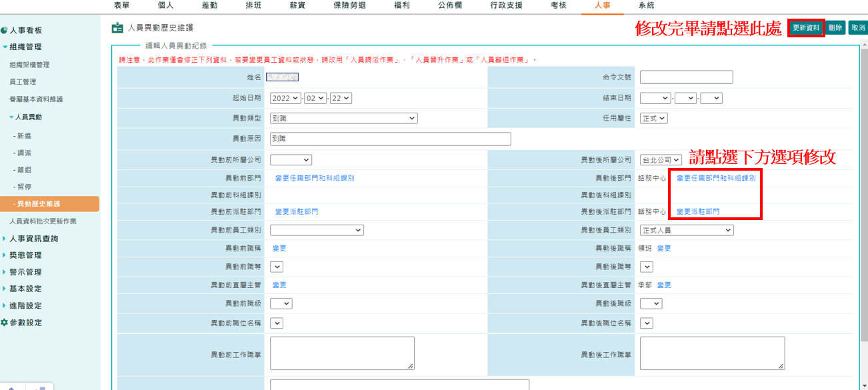Click 變更任職部門和科組課別 link for 異動後部門
The image size is (868, 390).
pyautogui.click(x=716, y=179)
